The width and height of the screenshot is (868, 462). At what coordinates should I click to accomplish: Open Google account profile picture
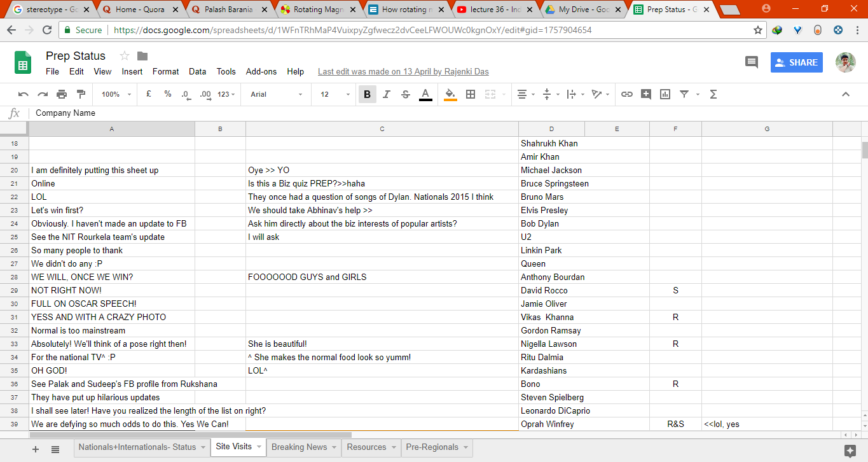click(x=846, y=62)
